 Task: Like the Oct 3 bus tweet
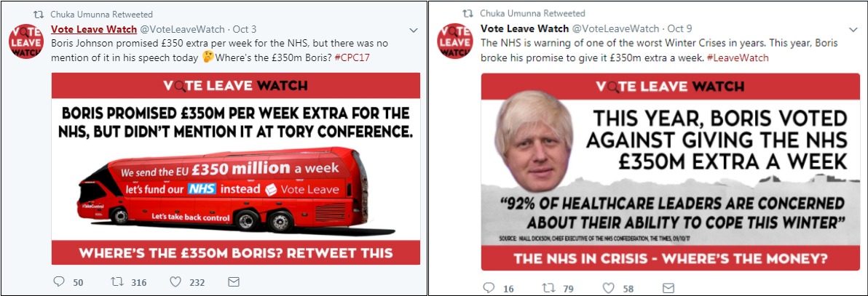(175, 281)
